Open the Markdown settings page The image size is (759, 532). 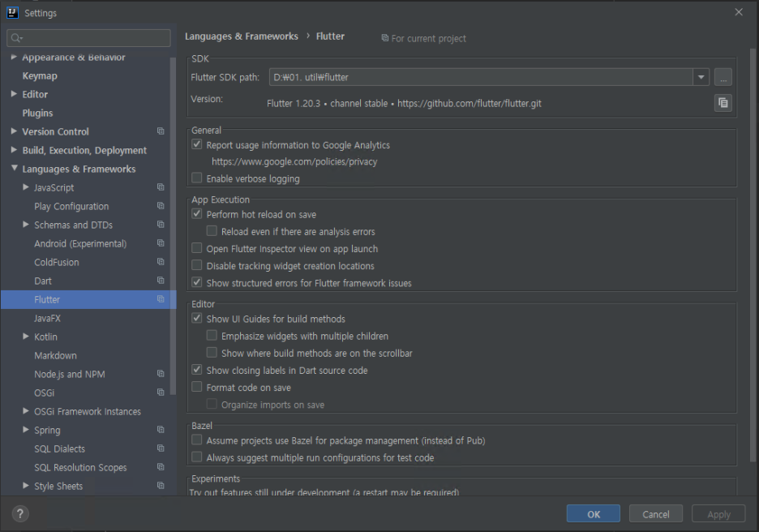coord(55,356)
